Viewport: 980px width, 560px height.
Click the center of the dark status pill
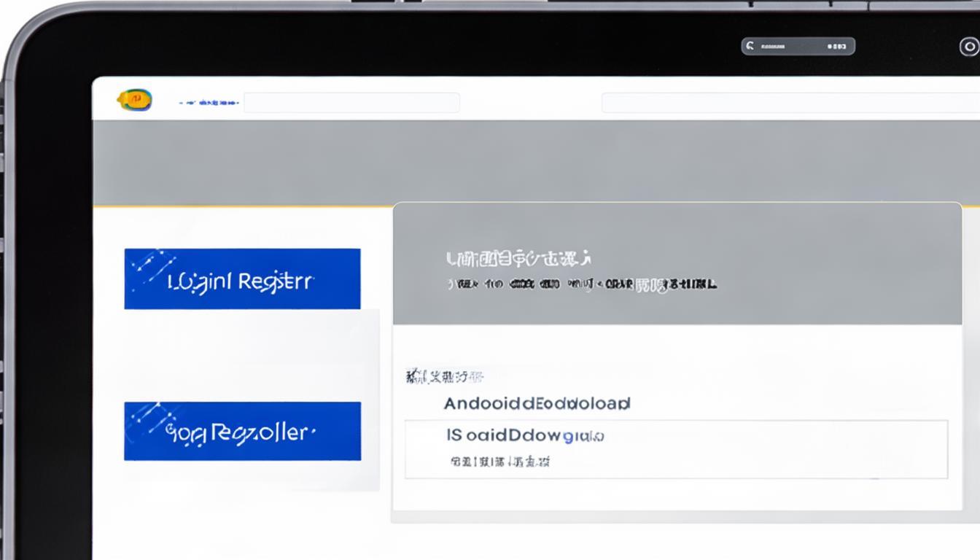[x=798, y=47]
